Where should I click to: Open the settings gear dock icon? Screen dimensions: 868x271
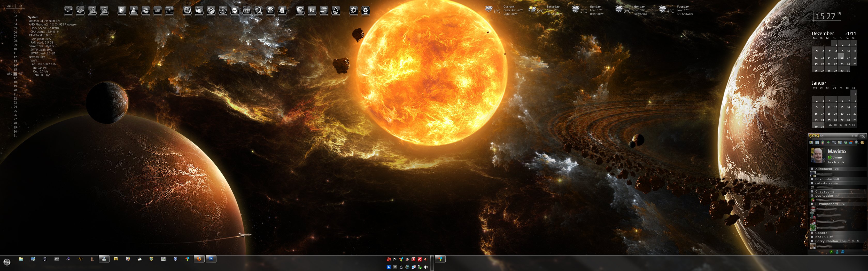point(353,10)
